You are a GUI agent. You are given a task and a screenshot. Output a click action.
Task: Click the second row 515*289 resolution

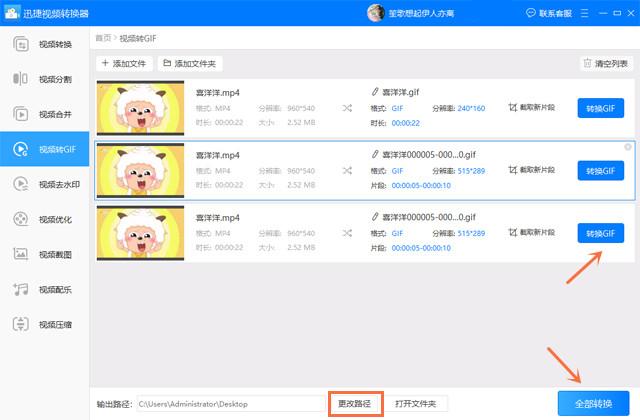471,171
